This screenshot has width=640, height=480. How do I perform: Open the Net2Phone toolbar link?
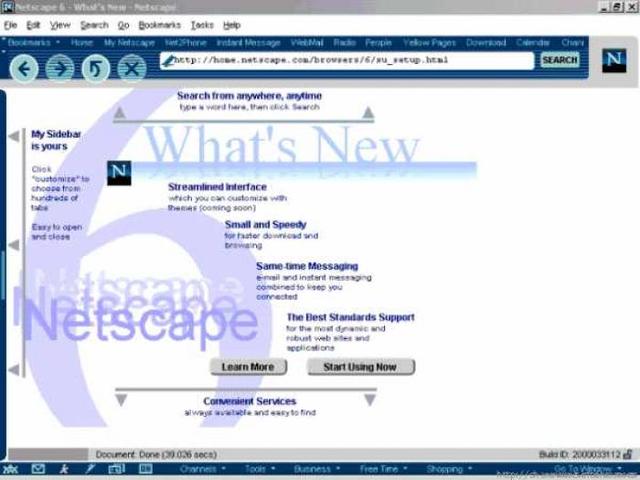click(x=186, y=42)
